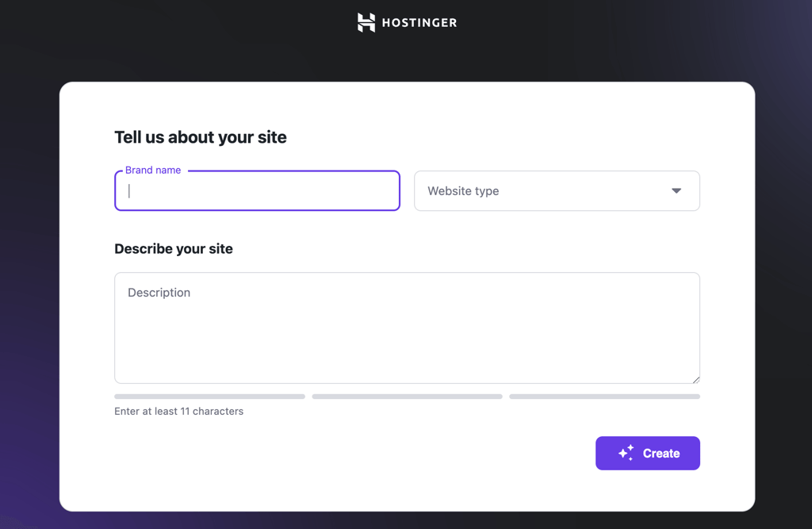Open the Website type dropdown
Viewport: 812px width, 529px height.
click(557, 190)
